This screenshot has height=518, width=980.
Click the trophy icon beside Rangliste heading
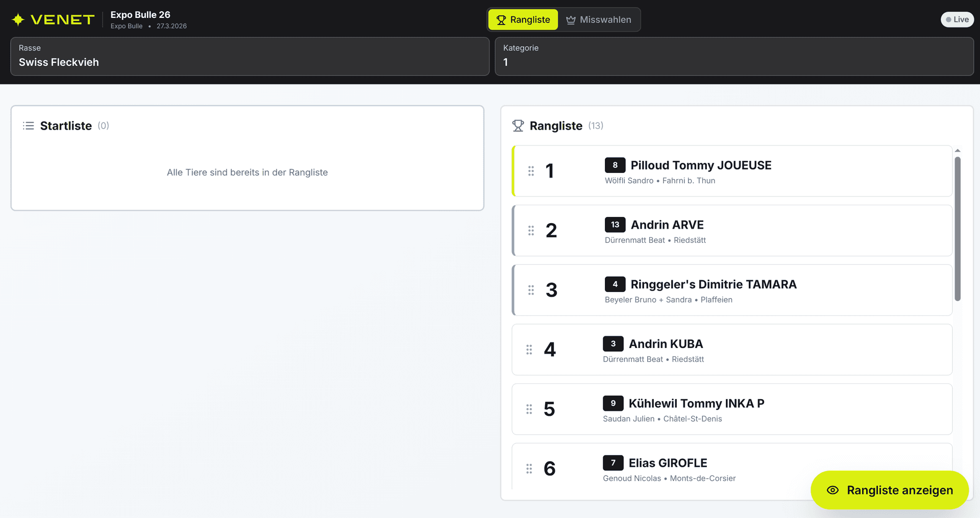click(x=518, y=126)
